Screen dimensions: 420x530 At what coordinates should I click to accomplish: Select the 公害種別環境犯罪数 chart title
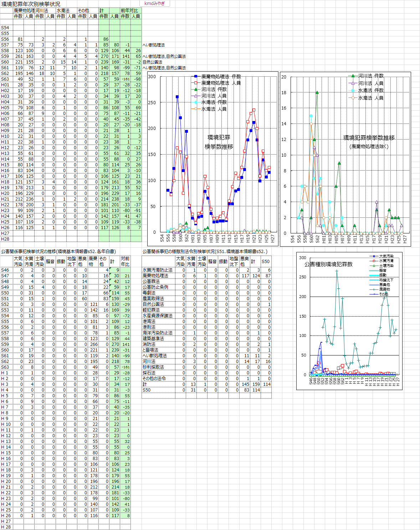tap(328, 264)
